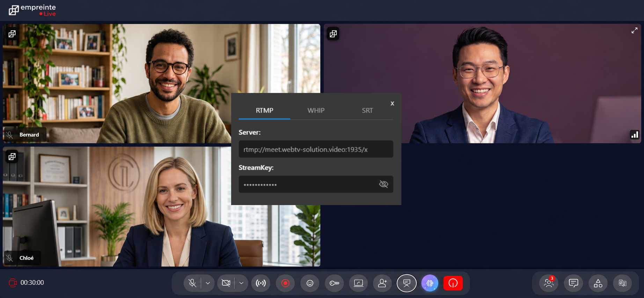Viewport: 644px width, 298px height.
Task: Switch to the WHIP tab
Action: [316, 110]
